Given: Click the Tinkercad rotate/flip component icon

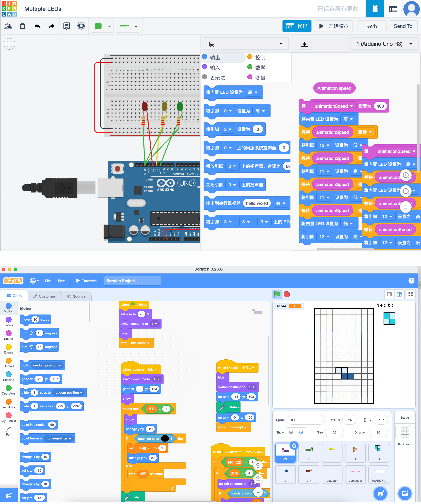Looking at the screenshot, I should tap(8, 26).
